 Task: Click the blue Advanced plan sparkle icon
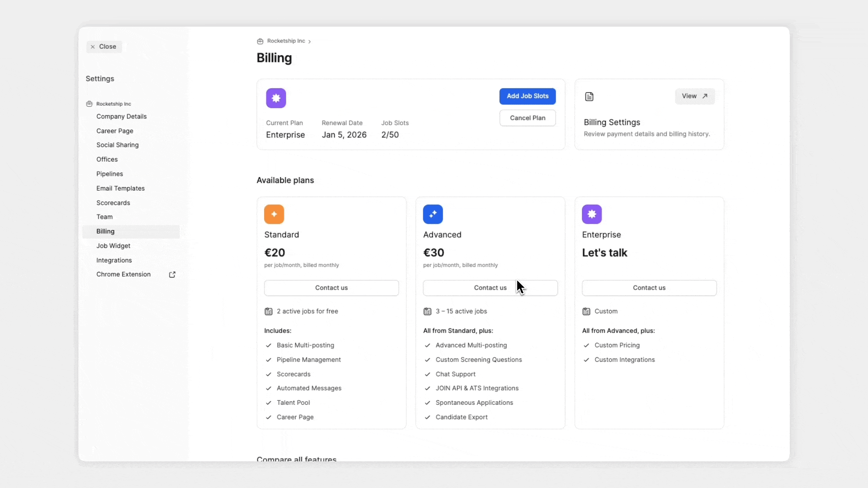pyautogui.click(x=433, y=214)
